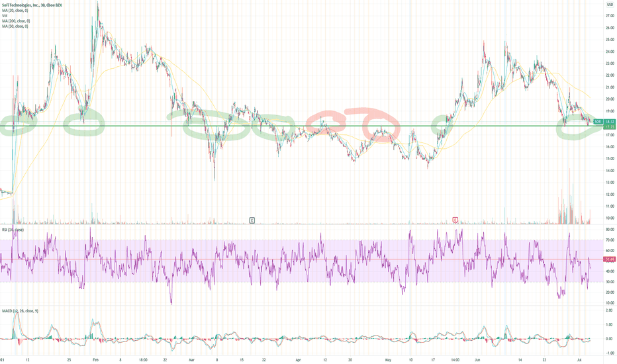
Task: Click the 'Mar' label on the time axis
Action: pos(192,359)
